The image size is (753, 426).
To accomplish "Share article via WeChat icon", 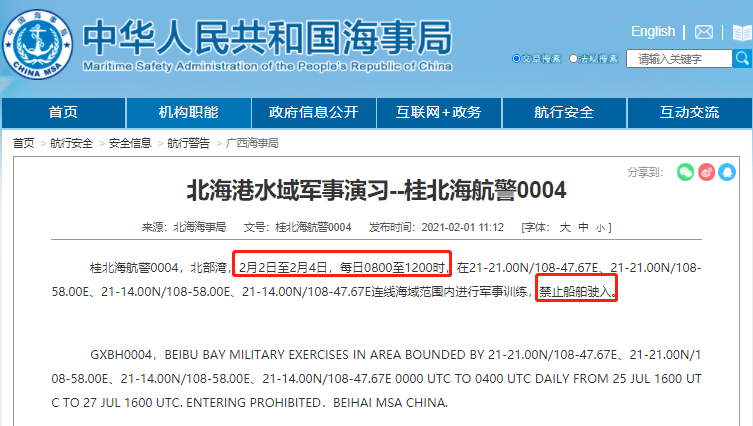I will tap(685, 172).
